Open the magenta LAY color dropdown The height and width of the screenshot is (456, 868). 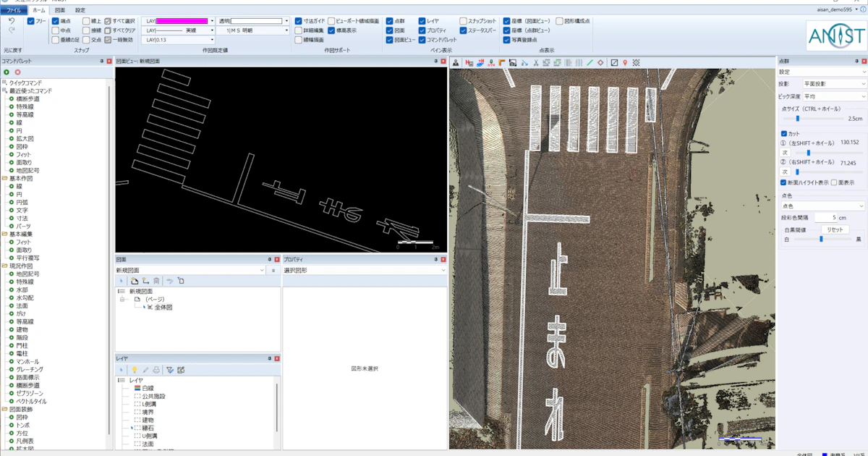point(212,22)
